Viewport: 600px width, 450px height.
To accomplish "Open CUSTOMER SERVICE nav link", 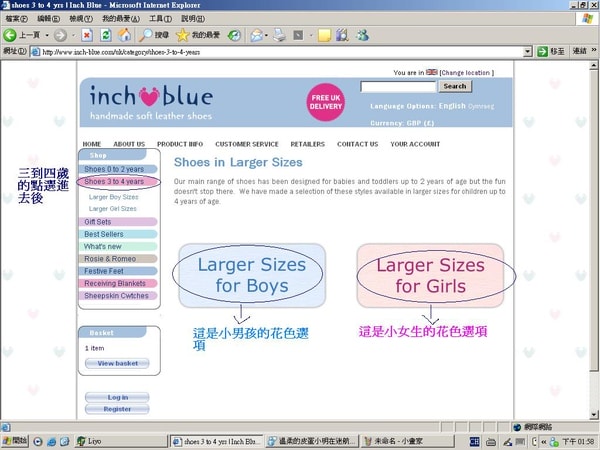I will (x=247, y=144).
